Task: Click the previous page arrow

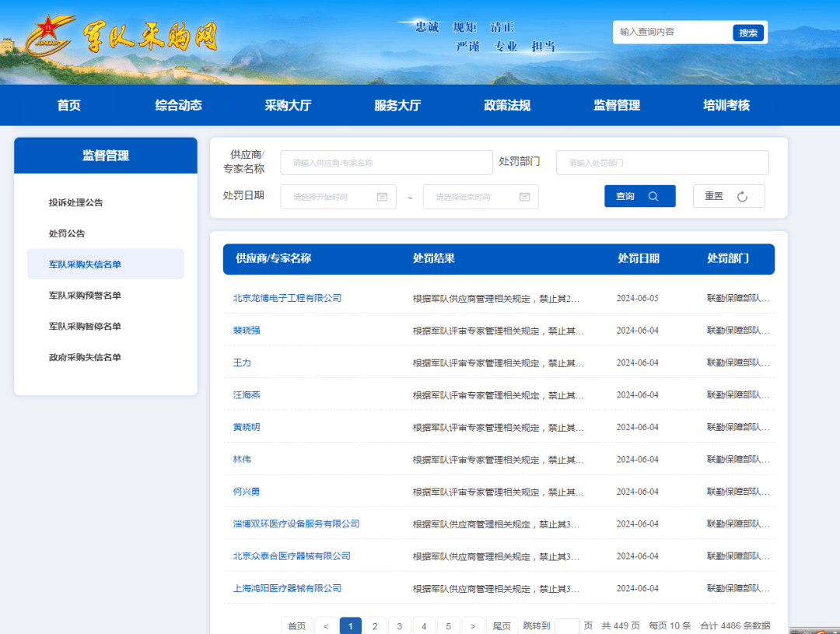Action: tap(326, 626)
